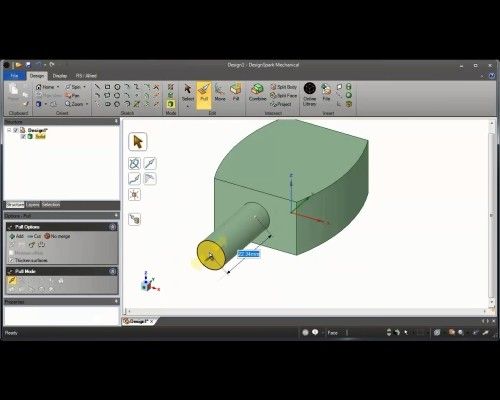Select the Add pull option
Viewport: 500px width, 400px height.
[x=16, y=236]
